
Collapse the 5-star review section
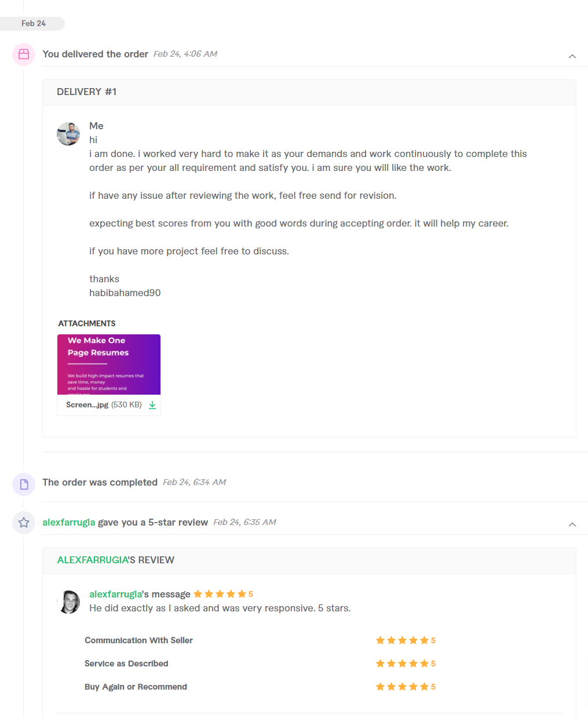pos(572,524)
